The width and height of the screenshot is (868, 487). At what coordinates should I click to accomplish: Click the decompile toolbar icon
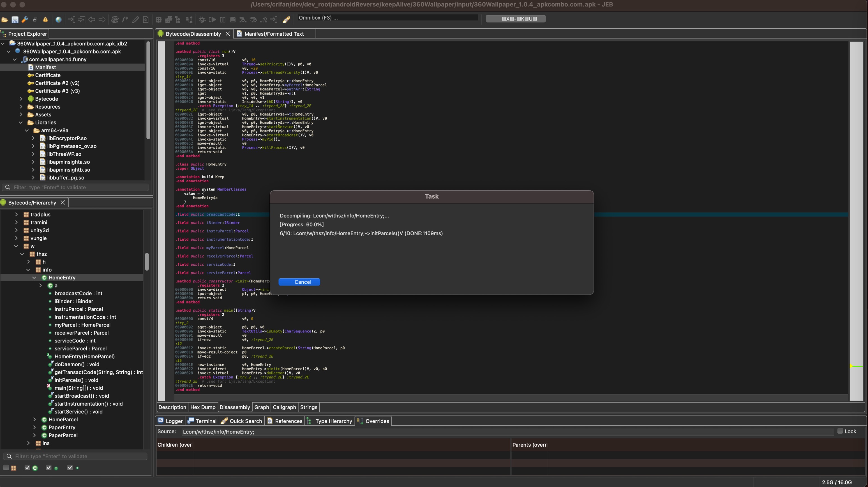click(x=115, y=20)
